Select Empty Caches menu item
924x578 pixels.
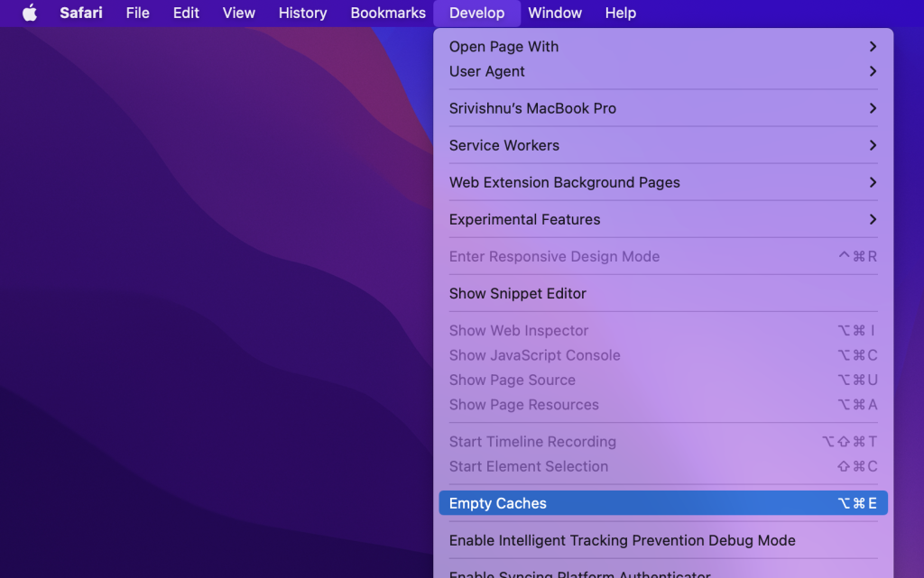663,503
